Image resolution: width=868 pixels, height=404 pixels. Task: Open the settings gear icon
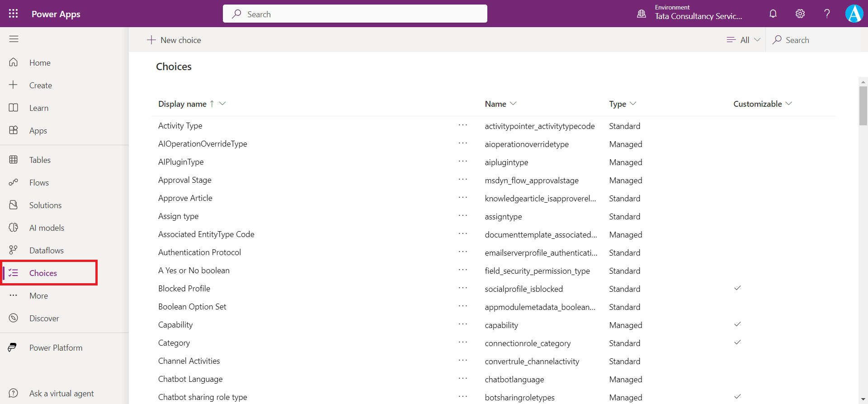tap(800, 14)
